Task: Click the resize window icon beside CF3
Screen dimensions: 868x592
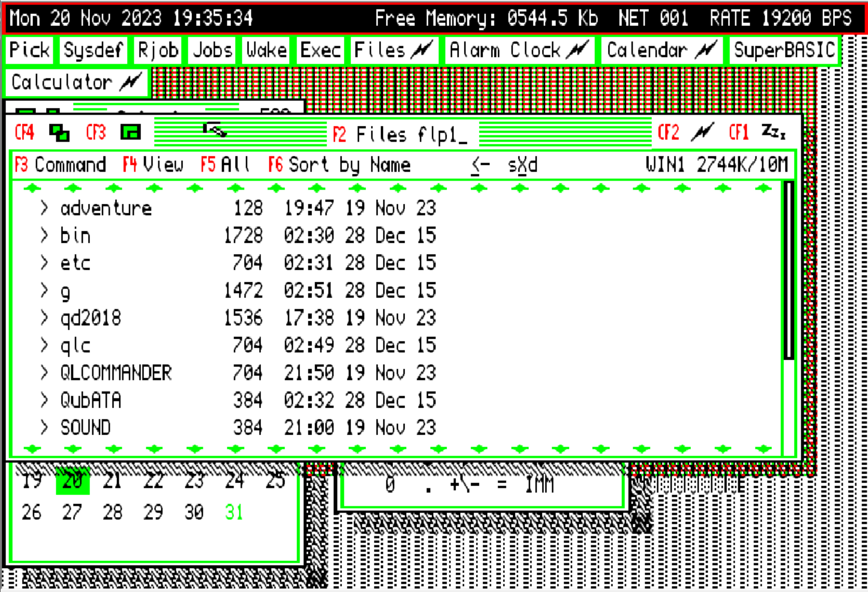Action: [x=130, y=132]
